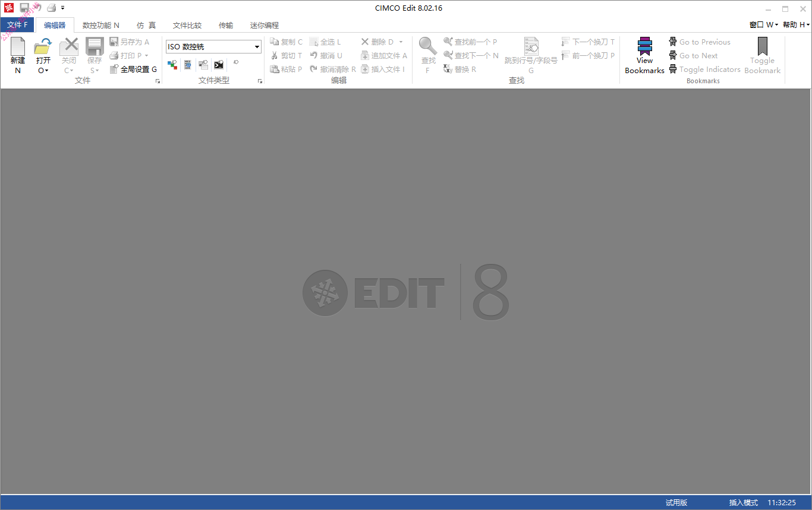Open the 迷你编程 tab
Image resolution: width=812 pixels, height=510 pixels.
[265, 25]
